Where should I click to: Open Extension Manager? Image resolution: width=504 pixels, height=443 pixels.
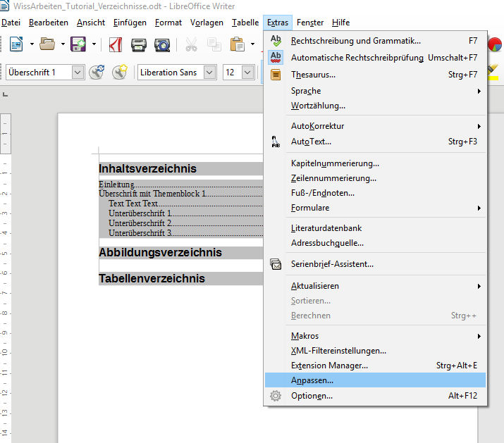click(375, 366)
